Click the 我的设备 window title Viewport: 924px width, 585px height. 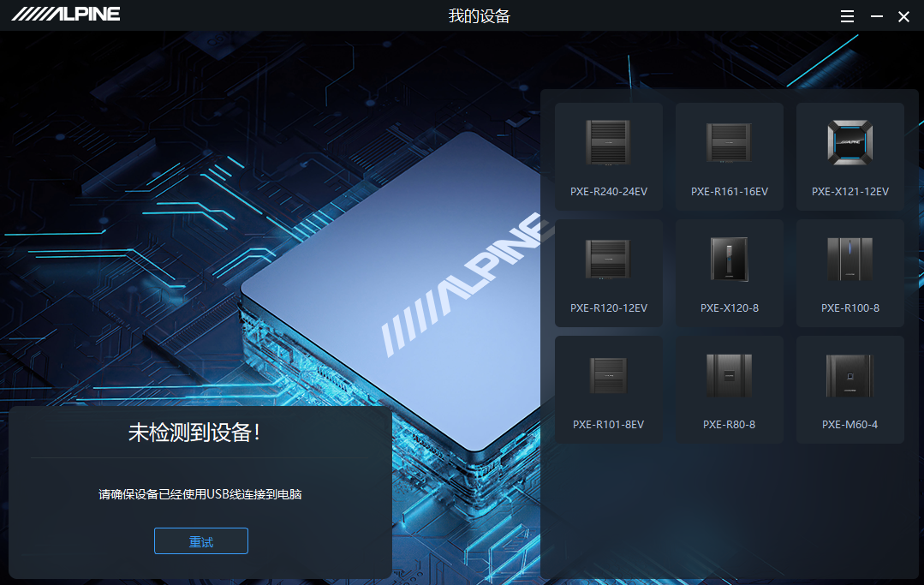[x=479, y=16]
